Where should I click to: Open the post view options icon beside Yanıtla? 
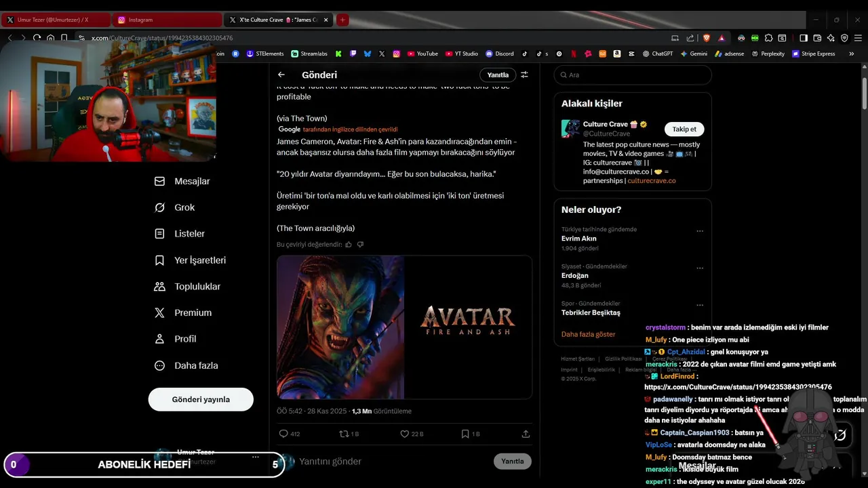524,75
